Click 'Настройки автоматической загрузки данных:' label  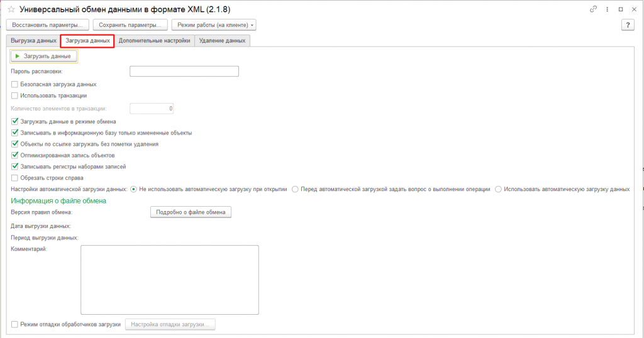[69, 190]
